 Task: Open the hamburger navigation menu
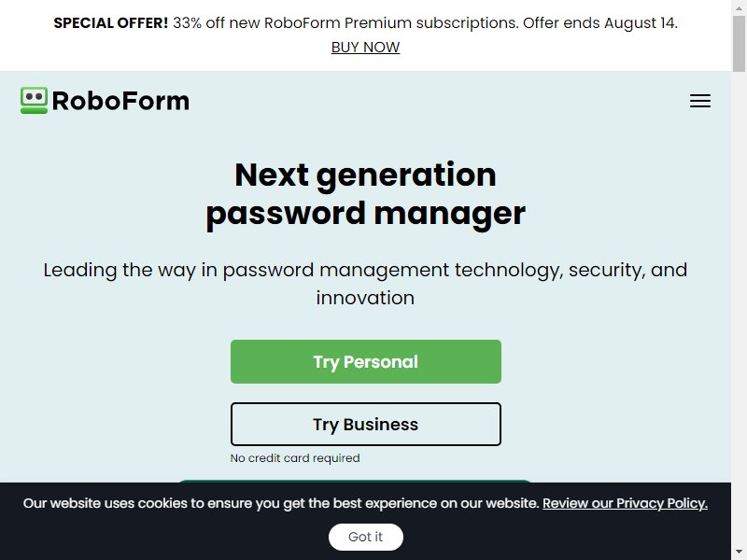[699, 101]
